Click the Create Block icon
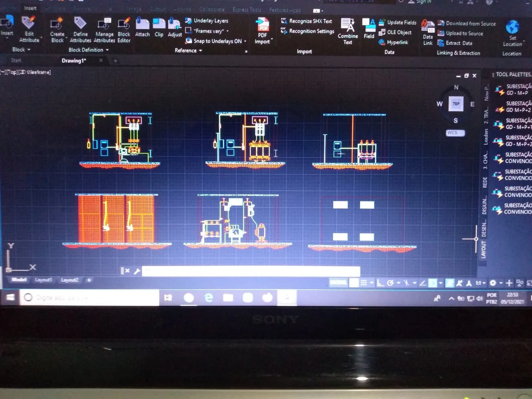Image resolution: width=532 pixels, height=399 pixels. click(x=57, y=25)
